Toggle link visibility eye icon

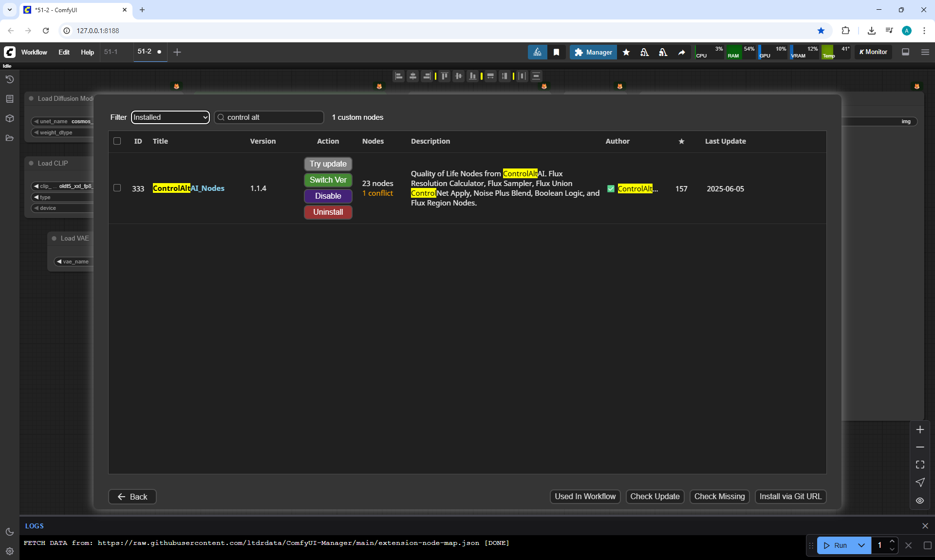tap(920, 501)
